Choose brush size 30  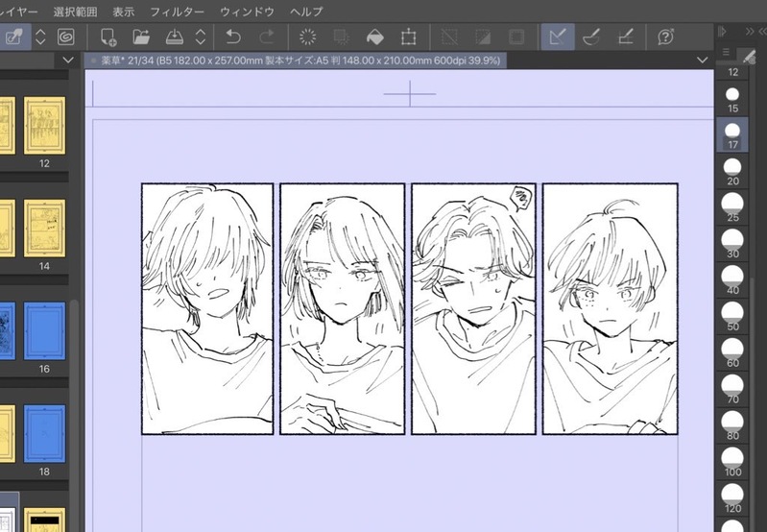point(732,244)
